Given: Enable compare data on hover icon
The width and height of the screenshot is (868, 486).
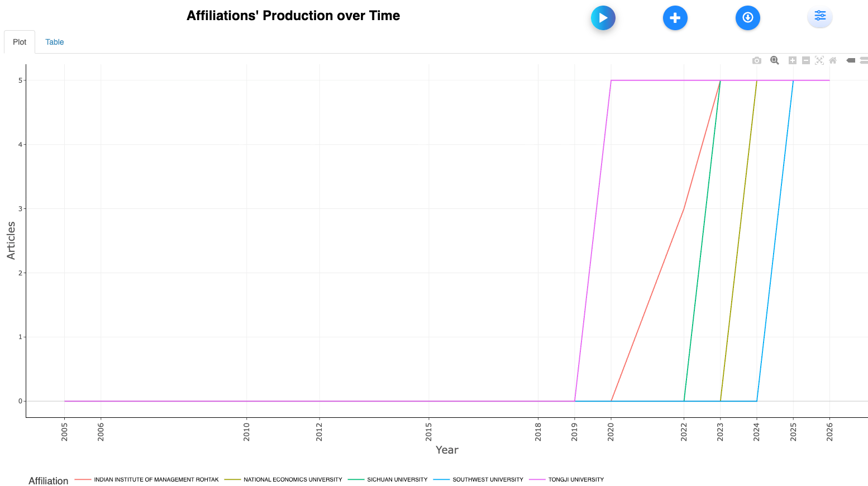Looking at the screenshot, I should pyautogui.click(x=864, y=60).
